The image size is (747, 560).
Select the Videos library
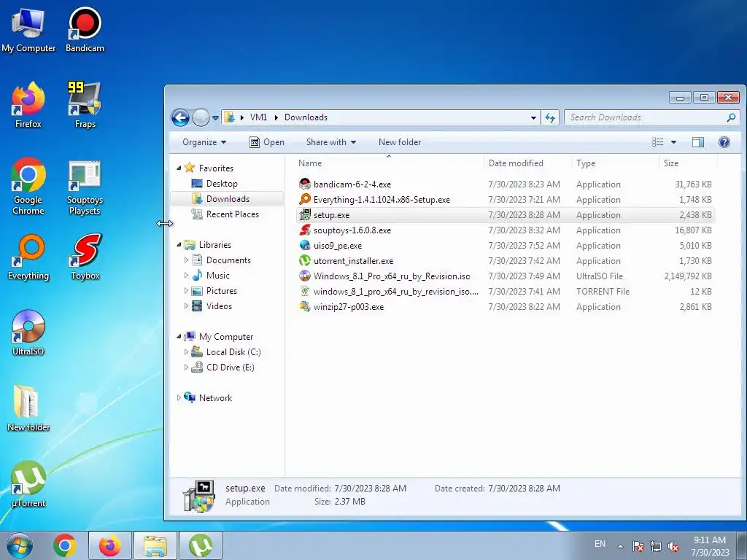click(219, 306)
